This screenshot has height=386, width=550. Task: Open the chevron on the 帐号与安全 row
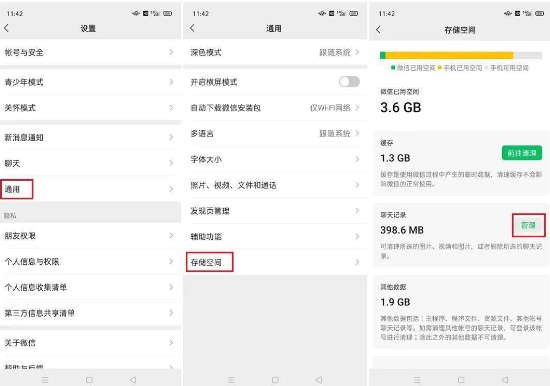point(171,52)
